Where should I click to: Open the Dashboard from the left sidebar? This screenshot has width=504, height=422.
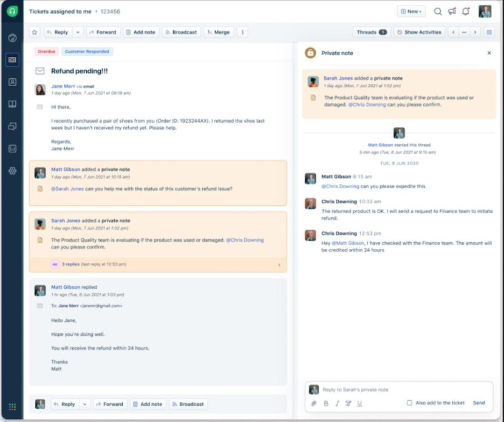pyautogui.click(x=12, y=38)
